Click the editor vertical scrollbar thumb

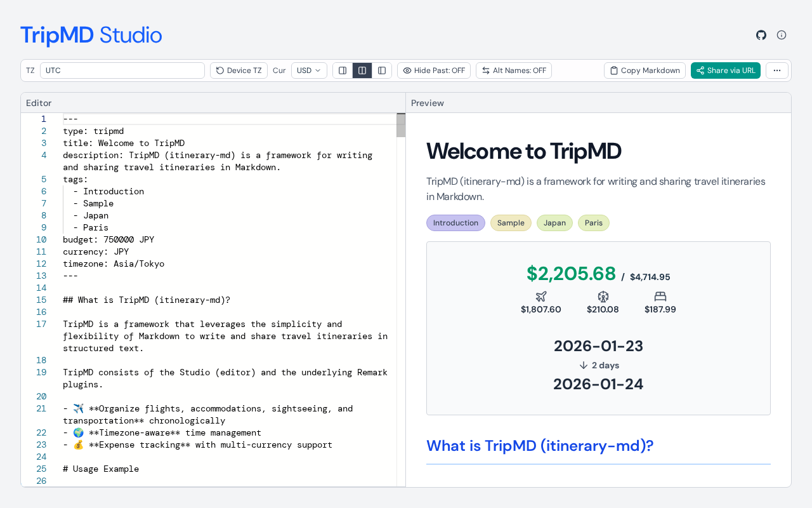click(401, 125)
